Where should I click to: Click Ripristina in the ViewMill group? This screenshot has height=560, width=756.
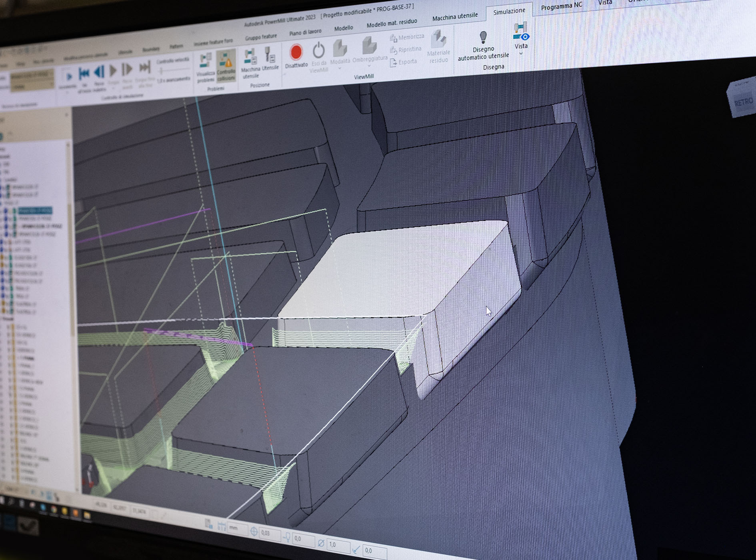406,50
